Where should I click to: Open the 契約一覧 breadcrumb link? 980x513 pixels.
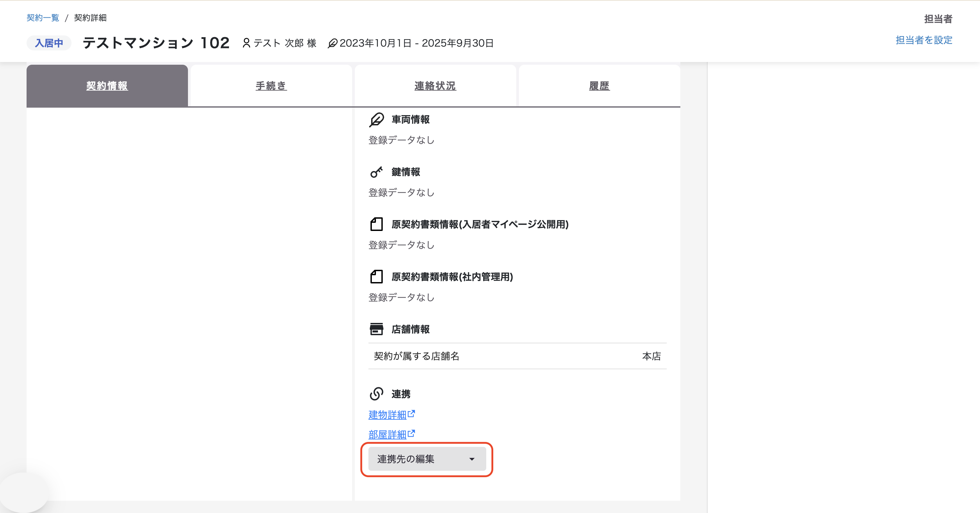point(43,18)
